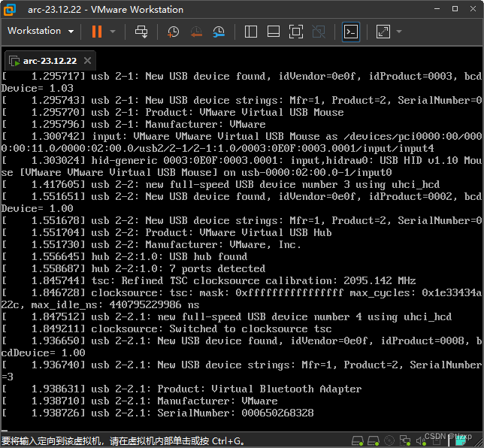The height and width of the screenshot is (448, 484).
Task: Click 'Product: VMware Virtual USB Mouse' line
Action: [x=173, y=112]
